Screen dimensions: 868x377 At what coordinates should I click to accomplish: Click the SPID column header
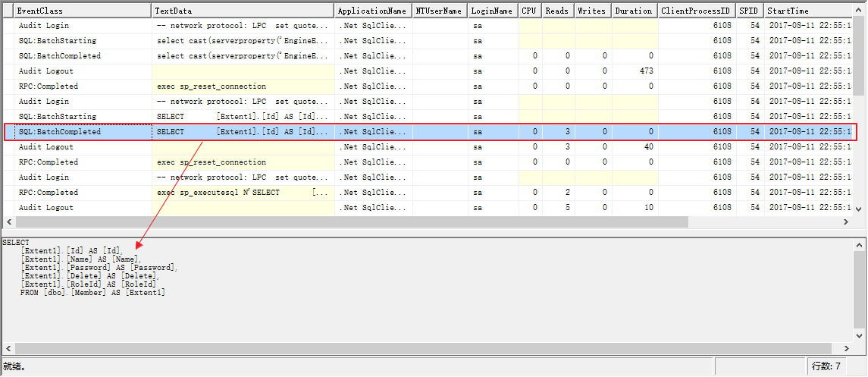pos(750,11)
